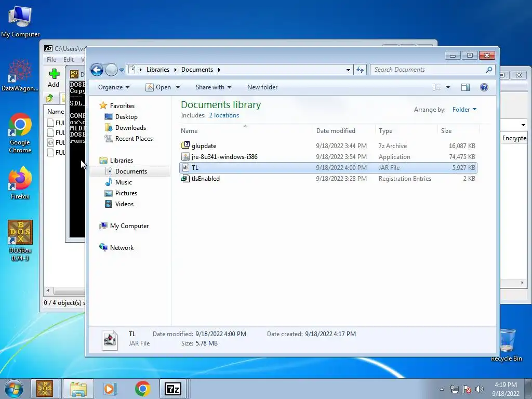The height and width of the screenshot is (399, 532).
Task: Click the blue Help question mark icon
Action: click(x=484, y=87)
